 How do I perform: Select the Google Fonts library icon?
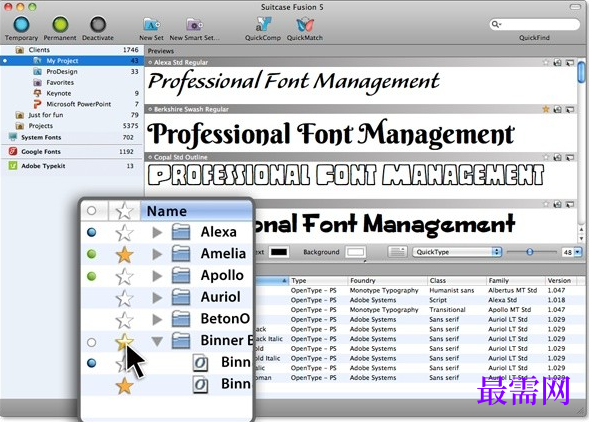click(x=13, y=151)
